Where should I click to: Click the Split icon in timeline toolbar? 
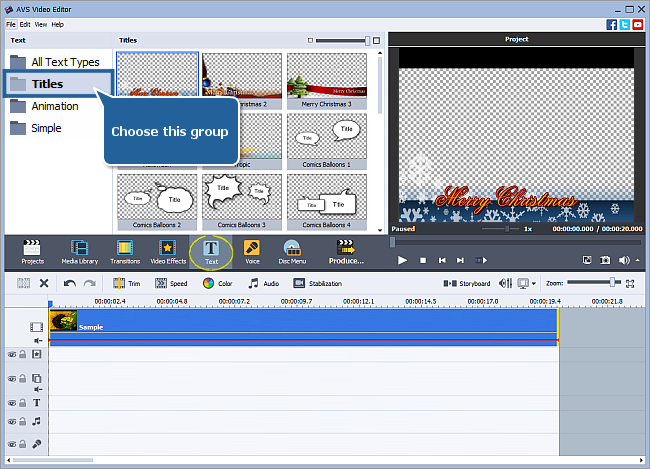[x=23, y=283]
